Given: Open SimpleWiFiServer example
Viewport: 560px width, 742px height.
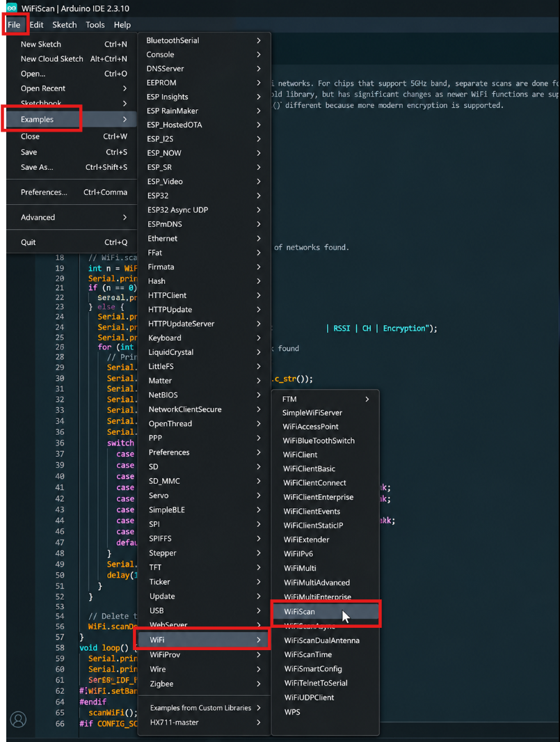Looking at the screenshot, I should pyautogui.click(x=326, y=413).
